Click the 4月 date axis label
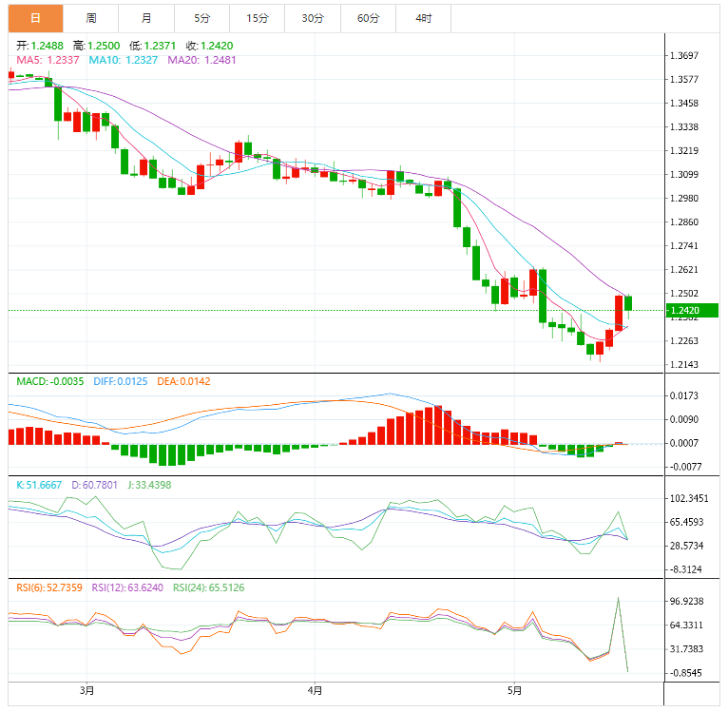 tap(315, 691)
